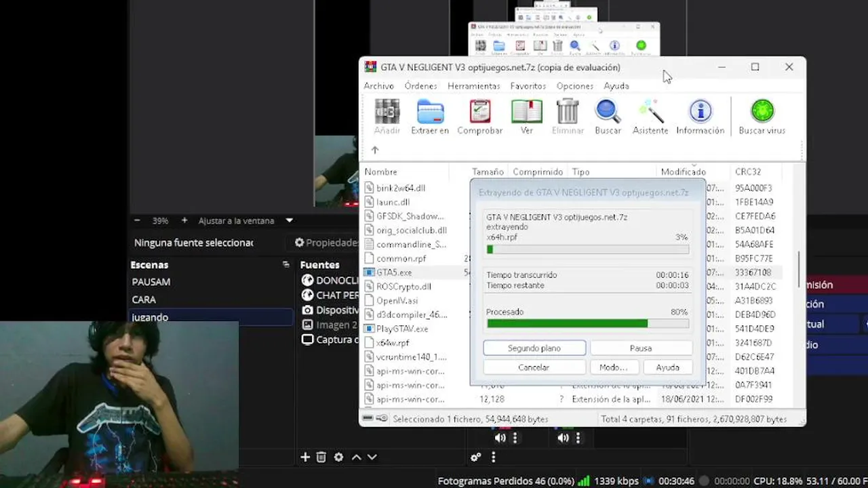The image size is (868, 488).
Task: Open the Archivo menu
Action: tap(378, 86)
